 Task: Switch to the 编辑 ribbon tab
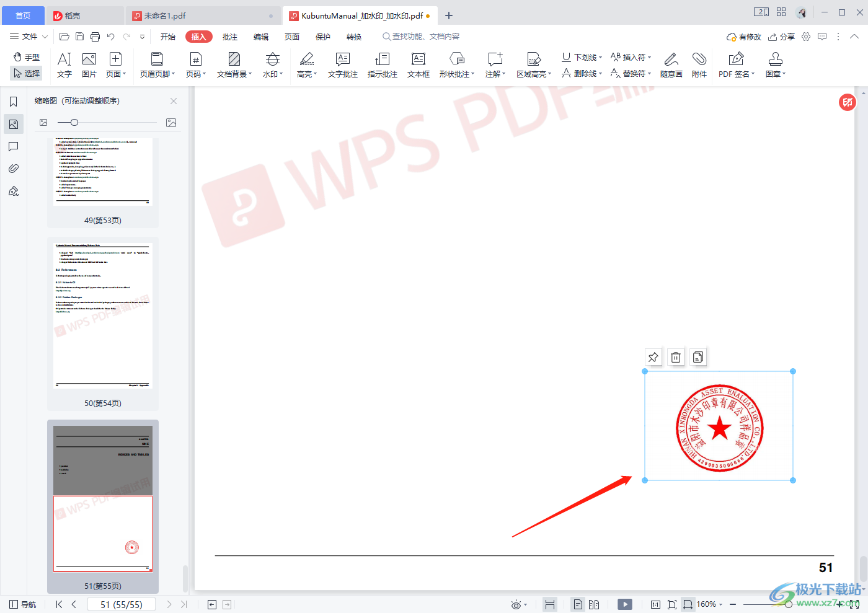point(261,37)
